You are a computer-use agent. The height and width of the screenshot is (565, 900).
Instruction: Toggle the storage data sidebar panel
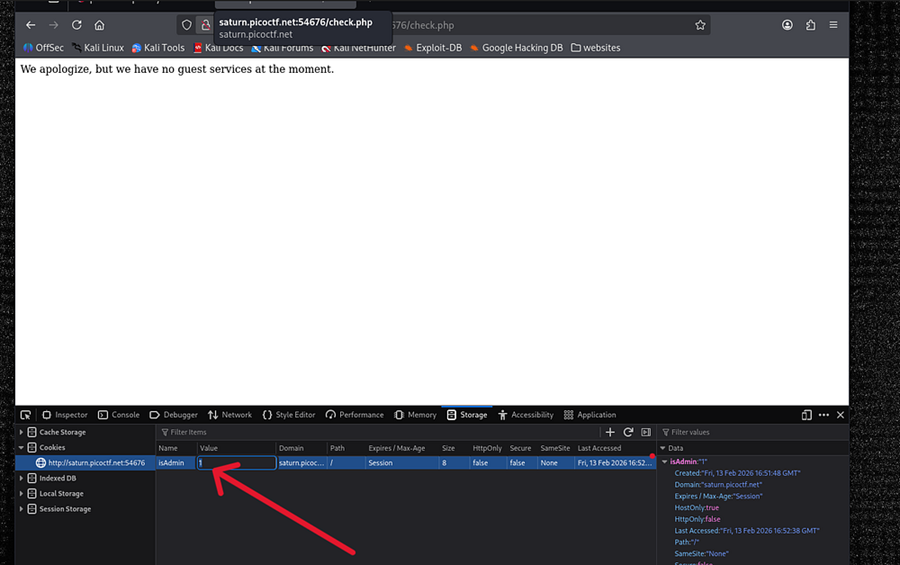pyautogui.click(x=645, y=432)
